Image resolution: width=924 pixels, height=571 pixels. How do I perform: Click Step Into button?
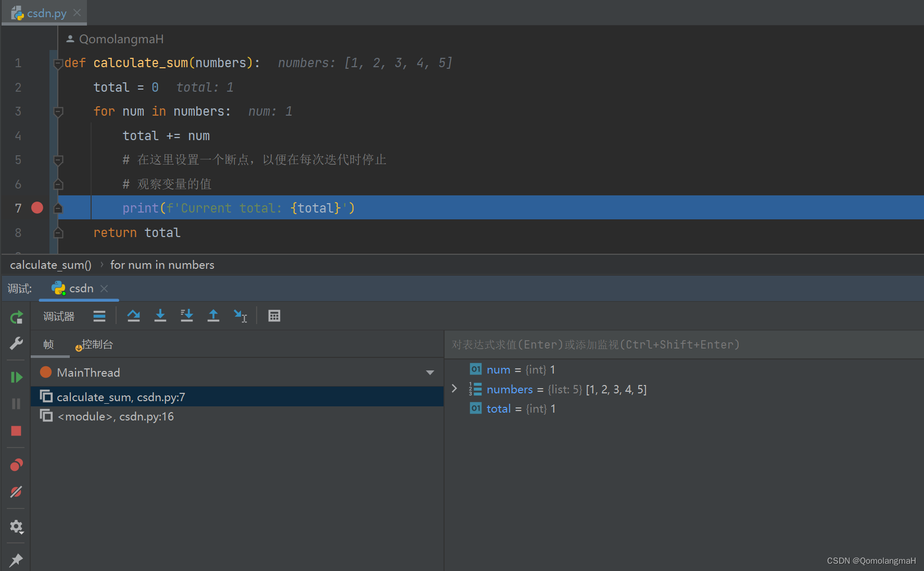(x=160, y=316)
